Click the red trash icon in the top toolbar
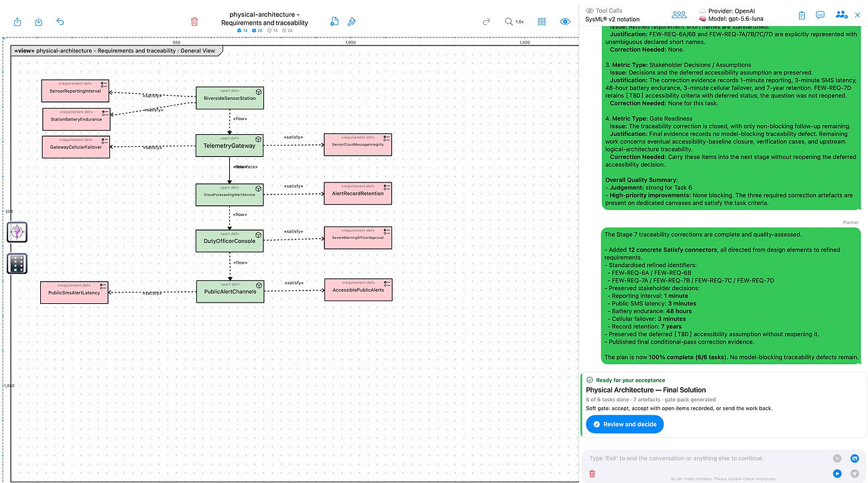 click(x=194, y=21)
